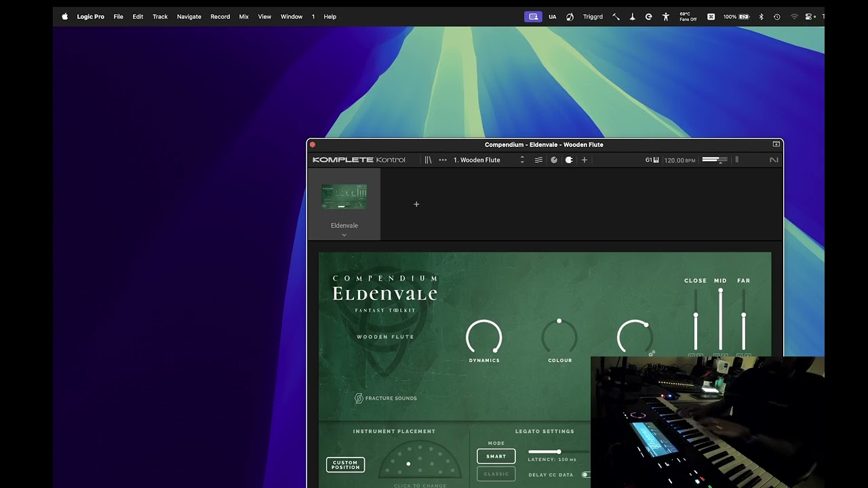Toggle the Delay CC Data switch
Screen dimensions: 868x488
pyautogui.click(x=586, y=475)
